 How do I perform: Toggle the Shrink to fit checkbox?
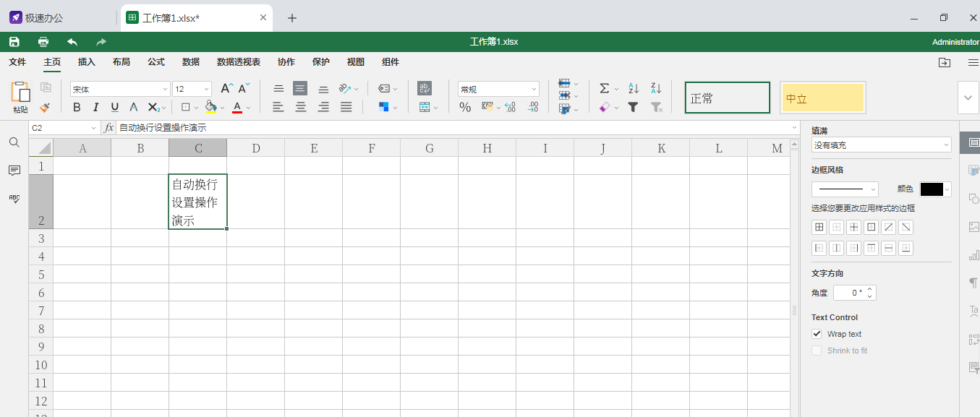[x=817, y=351]
